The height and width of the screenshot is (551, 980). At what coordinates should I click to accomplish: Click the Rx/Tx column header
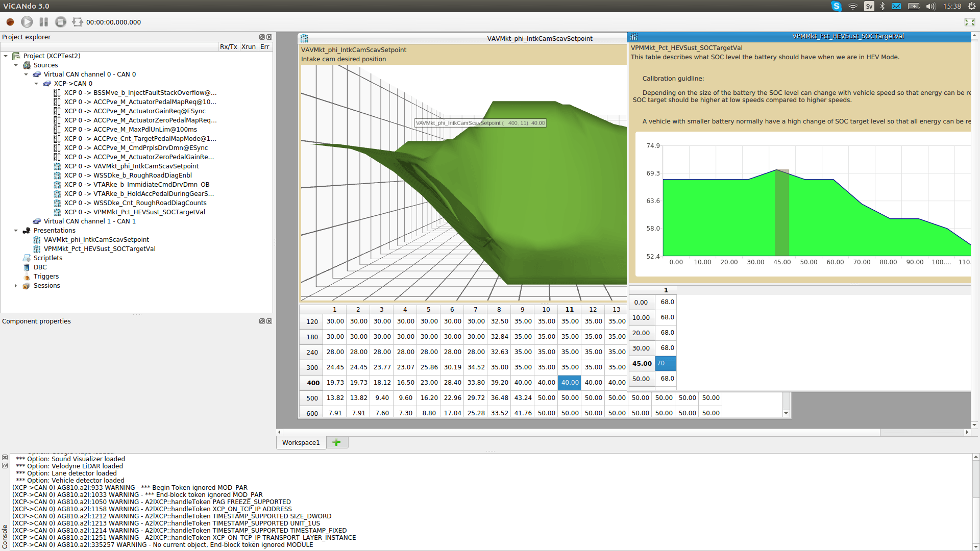pos(229,46)
